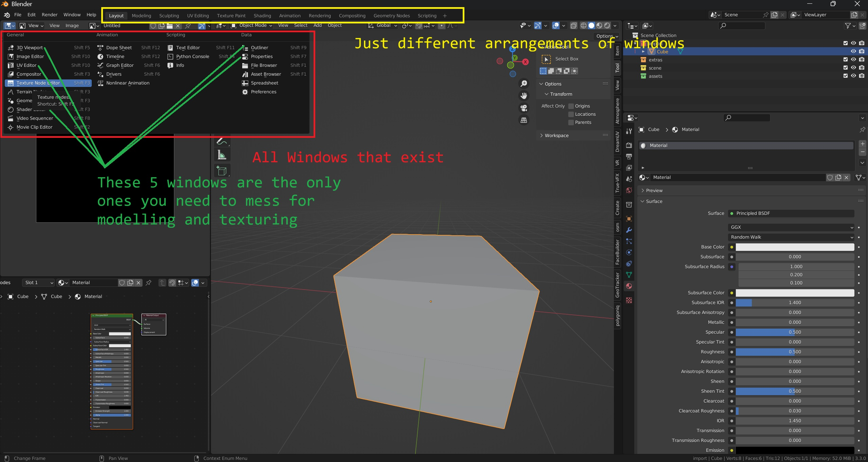Open Random Walk subsurface method dropdown
Image resolution: width=868 pixels, height=462 pixels.
[x=792, y=237]
